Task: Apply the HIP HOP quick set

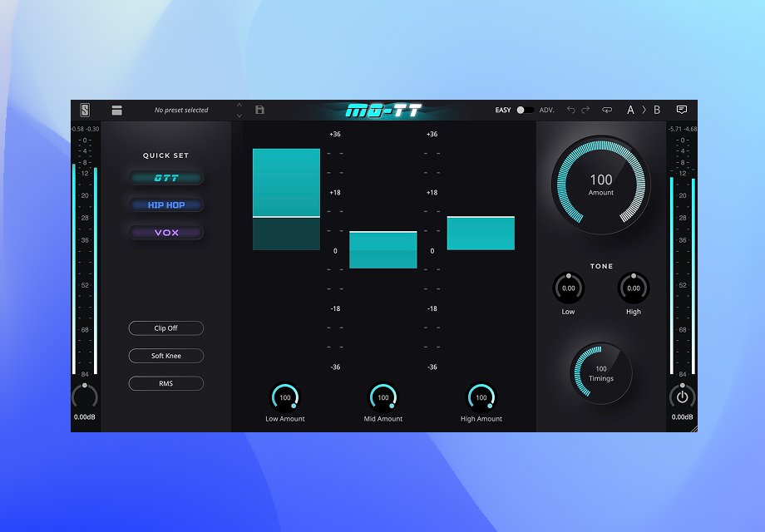Action: tap(165, 205)
